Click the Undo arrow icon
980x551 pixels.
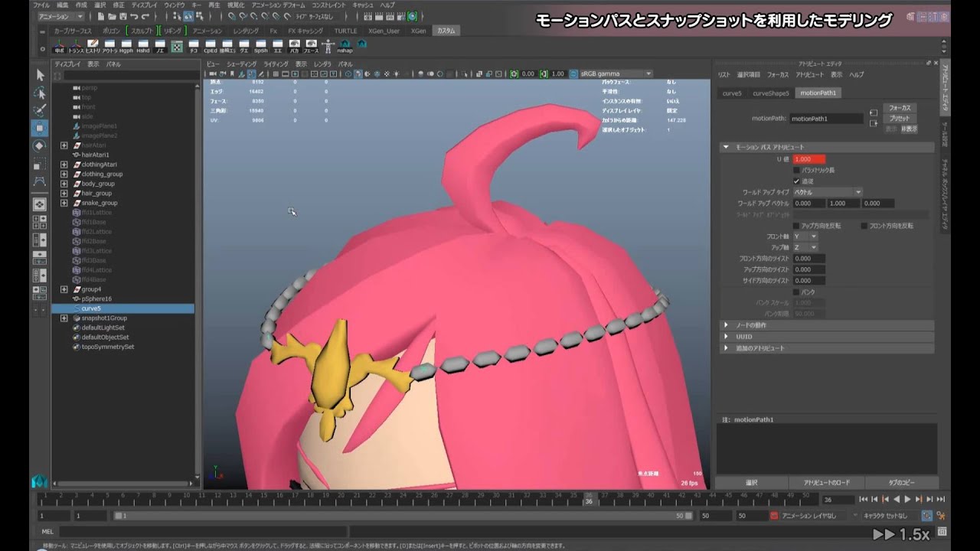[x=135, y=16]
